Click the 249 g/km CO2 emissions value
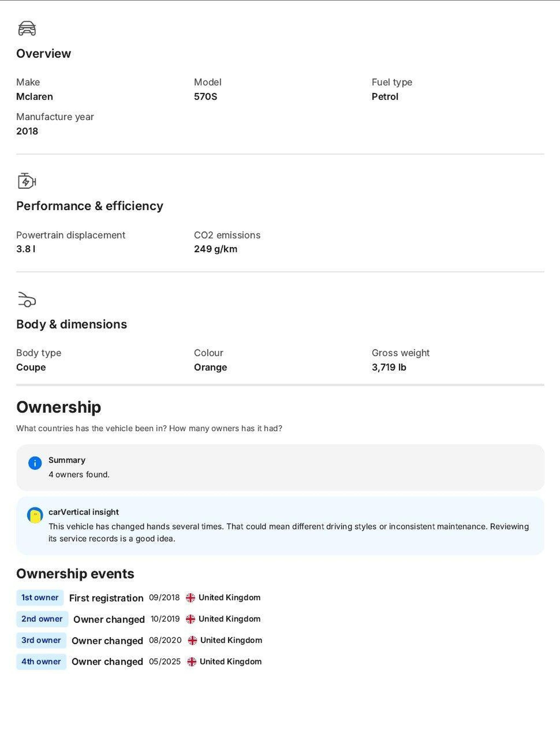The image size is (560, 748). [x=215, y=249]
